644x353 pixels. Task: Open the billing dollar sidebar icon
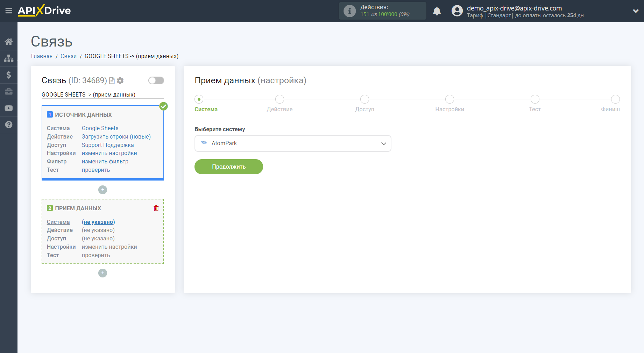click(x=9, y=75)
